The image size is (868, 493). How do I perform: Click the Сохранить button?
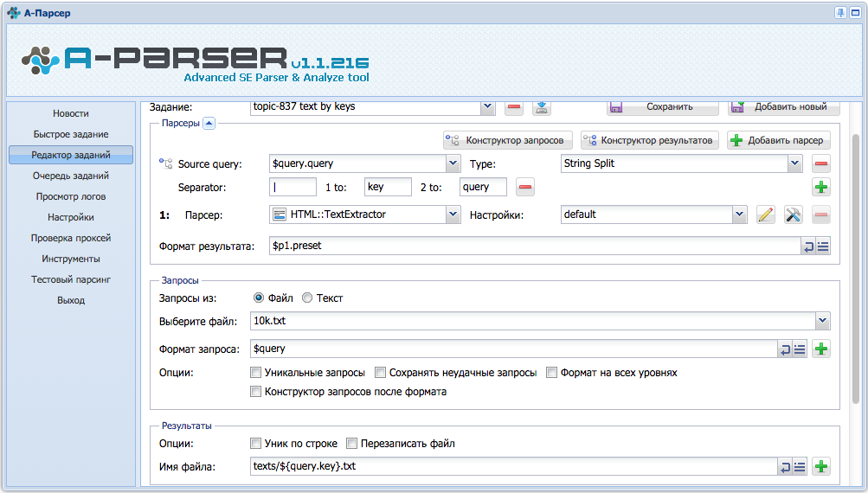pos(663,107)
